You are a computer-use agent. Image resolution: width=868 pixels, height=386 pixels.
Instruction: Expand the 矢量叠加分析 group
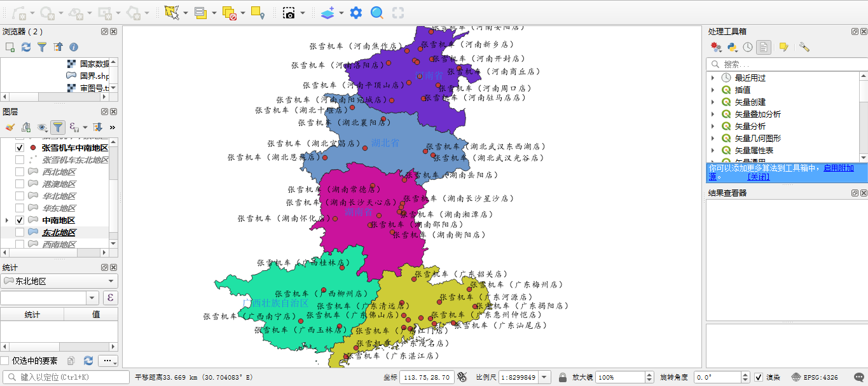(x=713, y=114)
